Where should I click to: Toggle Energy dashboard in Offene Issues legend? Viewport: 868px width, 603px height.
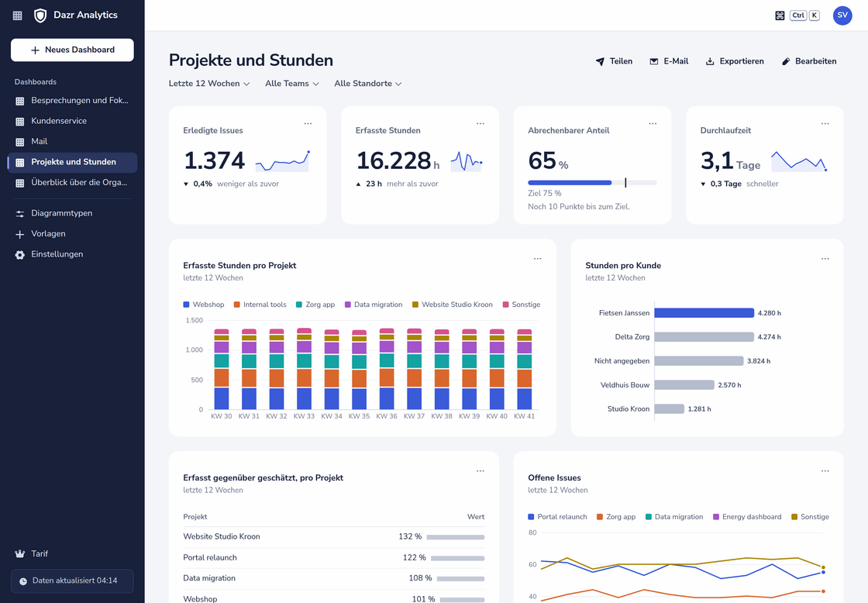coord(747,517)
